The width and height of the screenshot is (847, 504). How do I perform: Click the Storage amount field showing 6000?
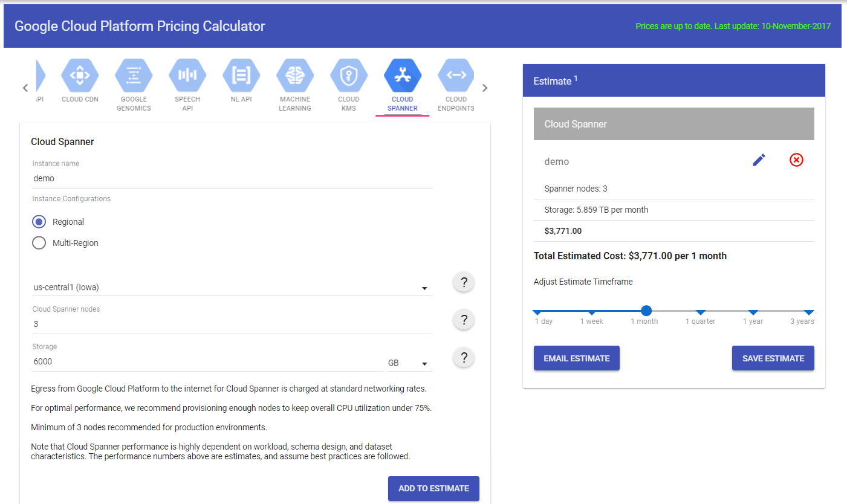[x=207, y=362]
